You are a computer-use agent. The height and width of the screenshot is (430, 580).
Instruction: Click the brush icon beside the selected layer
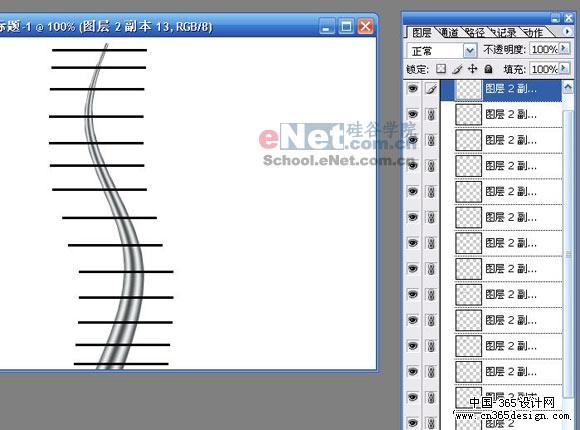(x=431, y=89)
